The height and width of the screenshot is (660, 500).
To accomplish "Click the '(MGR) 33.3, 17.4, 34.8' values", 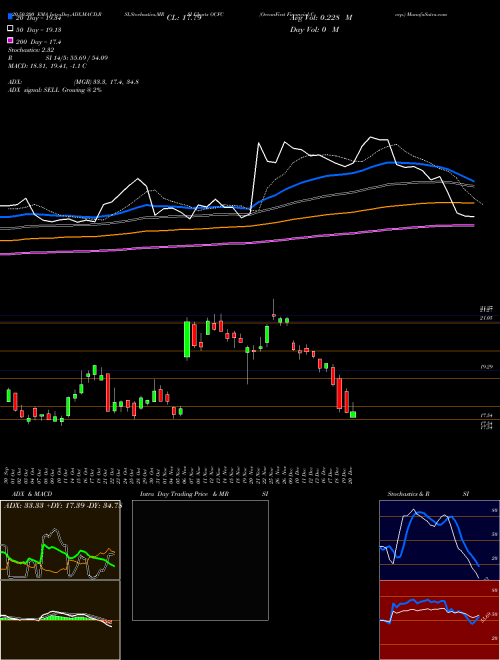I will point(106,82).
